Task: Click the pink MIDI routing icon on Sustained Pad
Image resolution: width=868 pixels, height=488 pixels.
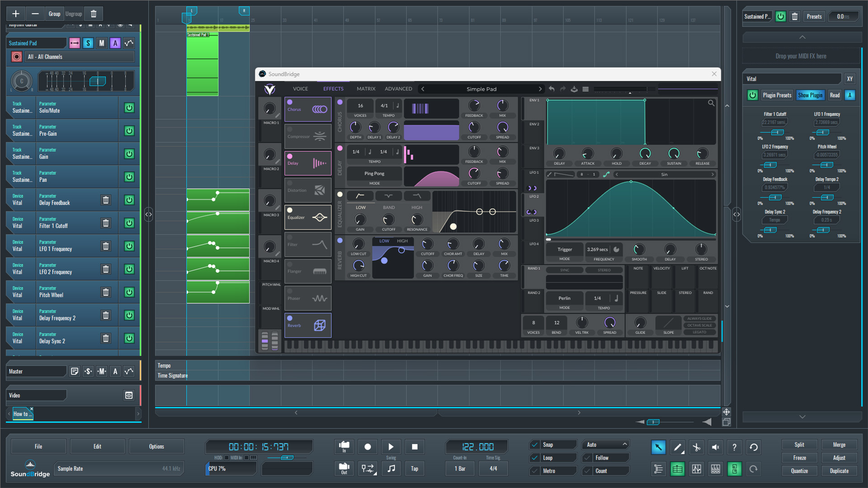Action: [75, 43]
